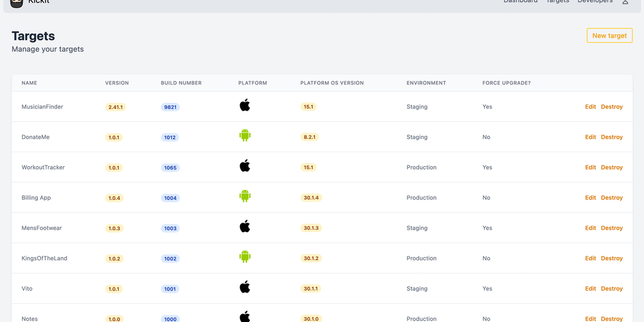Click the Android icon for KingsOfTheLand
This screenshot has height=322, width=644.
click(x=245, y=257)
